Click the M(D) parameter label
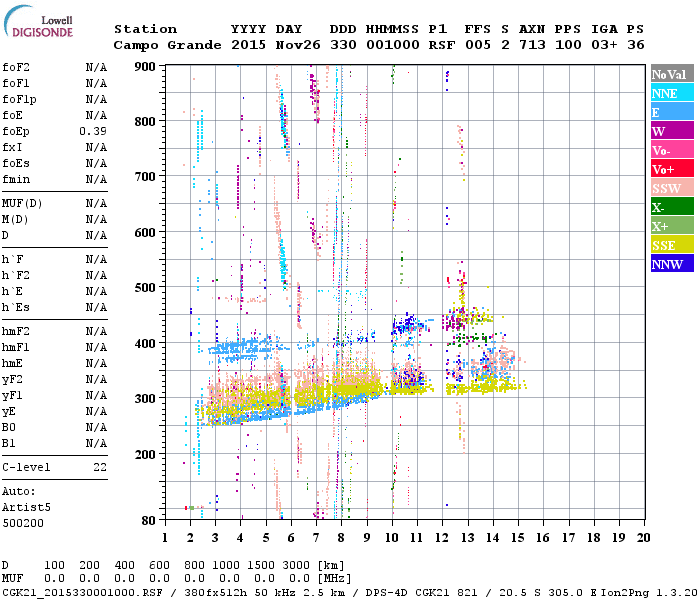This screenshot has width=700, height=600. [x=15, y=220]
